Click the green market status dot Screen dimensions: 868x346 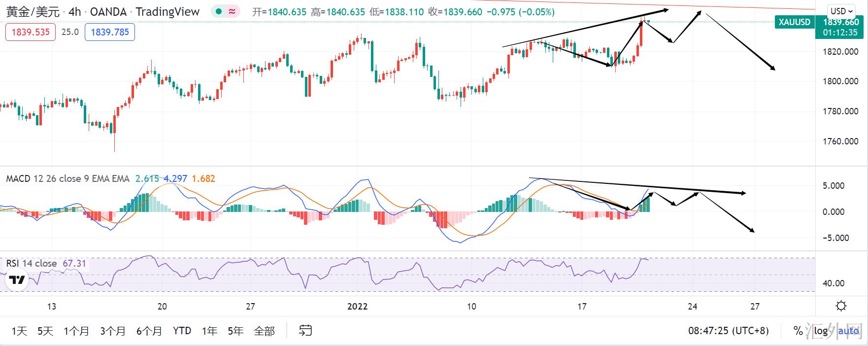click(x=217, y=12)
